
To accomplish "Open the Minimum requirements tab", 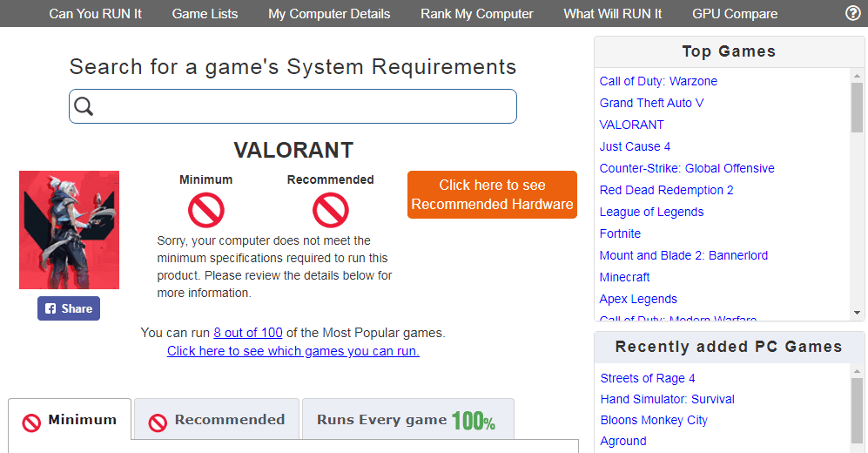I will 71,420.
